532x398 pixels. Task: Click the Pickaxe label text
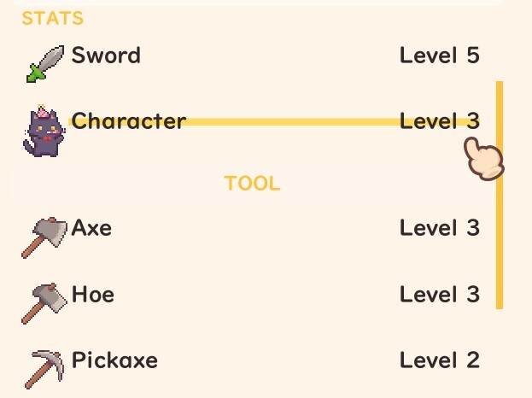point(114,360)
